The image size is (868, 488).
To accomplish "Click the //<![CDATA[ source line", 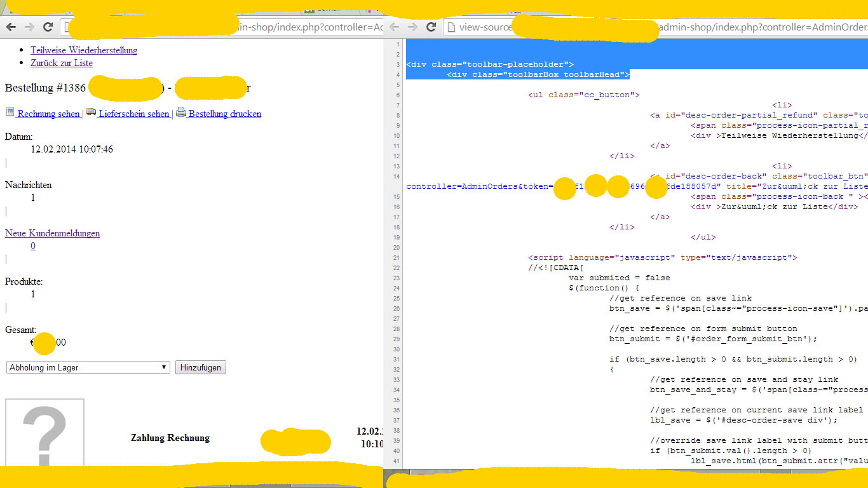I will pos(556,268).
